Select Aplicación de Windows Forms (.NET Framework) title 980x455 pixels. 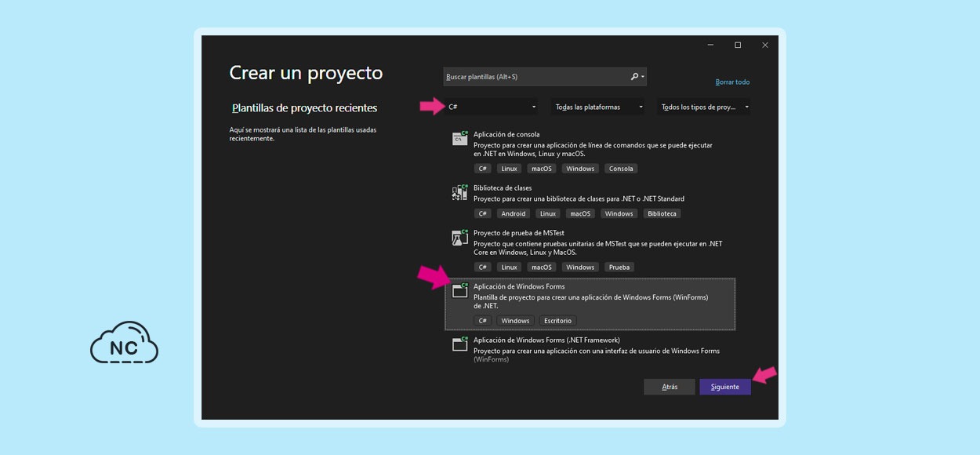click(x=546, y=340)
